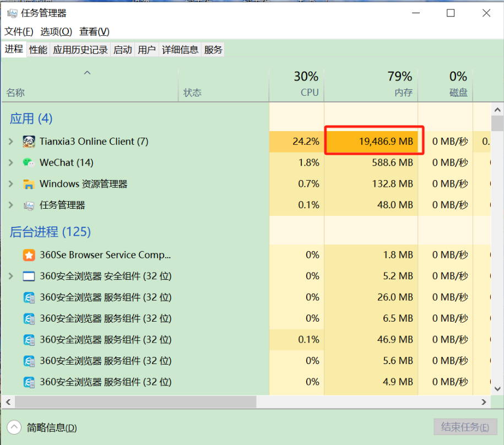This screenshot has height=445, width=504.
Task: Click the vertical scrollbar thumb
Action: (497, 124)
